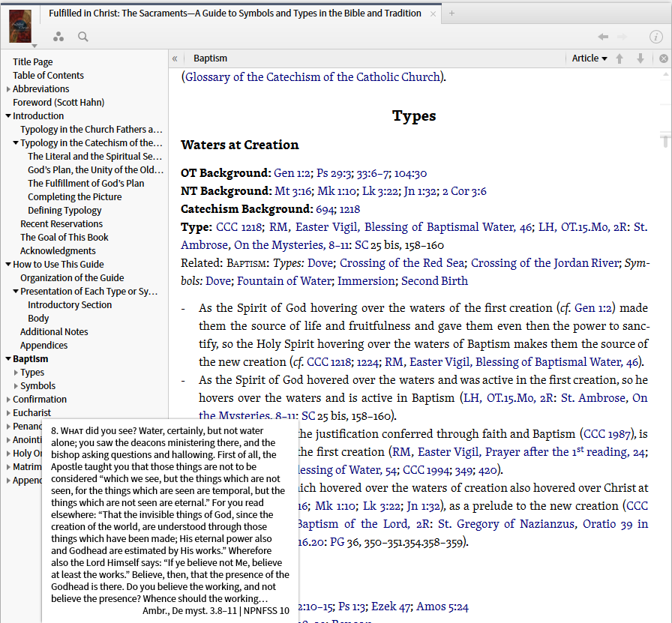The image size is (672, 623).
Task: Expand the Abbreviations tree item
Action: (x=8, y=89)
